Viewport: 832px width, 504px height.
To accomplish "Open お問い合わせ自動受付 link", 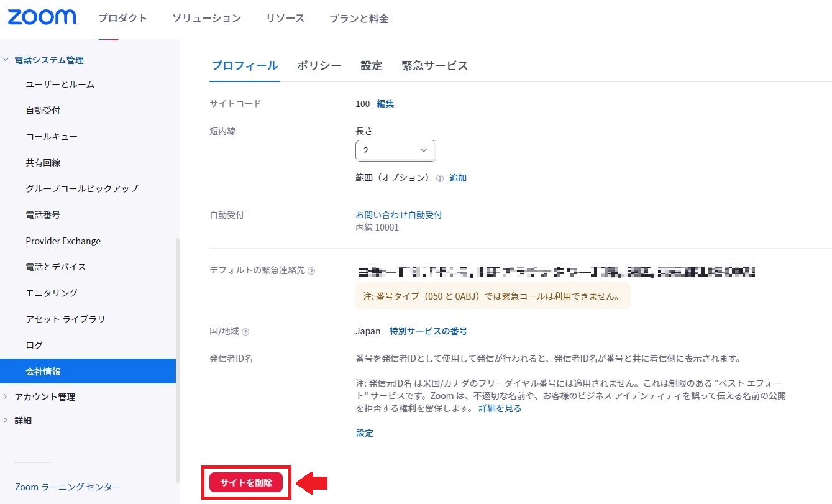I will point(398,214).
